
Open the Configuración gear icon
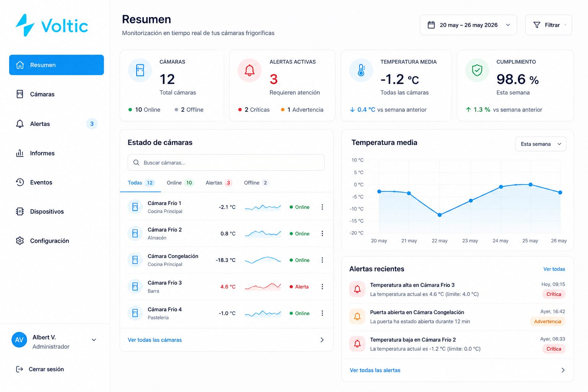[20, 241]
